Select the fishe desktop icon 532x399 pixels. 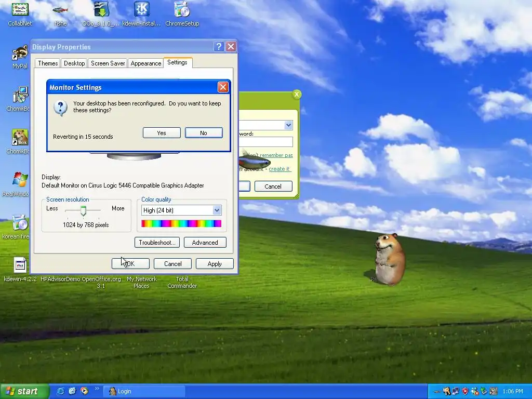pos(60,10)
